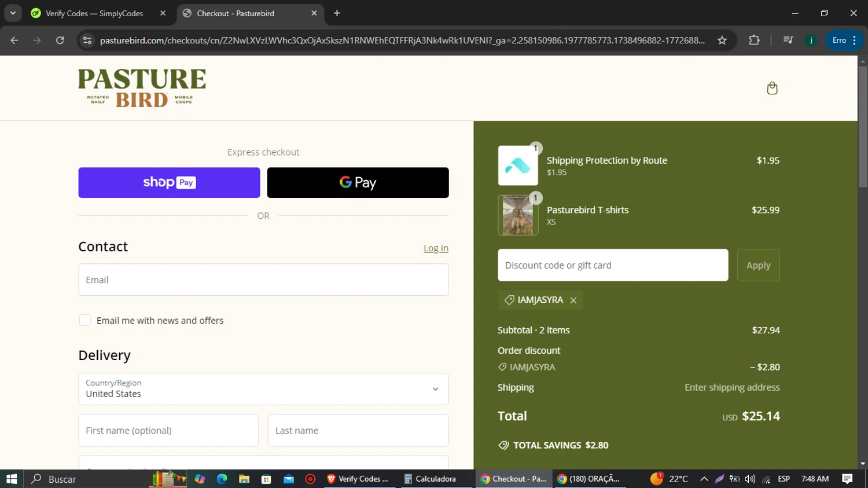Close the Checkout - Pasturebird tab

tap(314, 13)
